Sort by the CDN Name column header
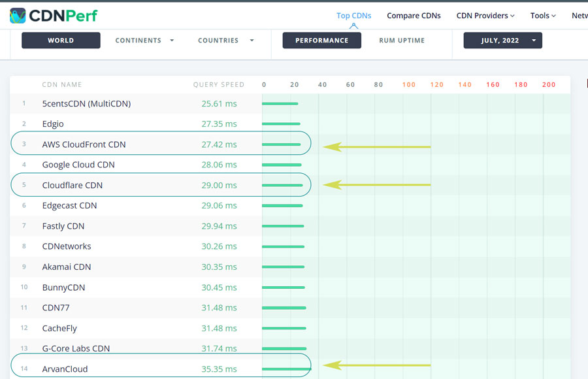Image resolution: width=588 pixels, height=379 pixels. pyautogui.click(x=62, y=85)
